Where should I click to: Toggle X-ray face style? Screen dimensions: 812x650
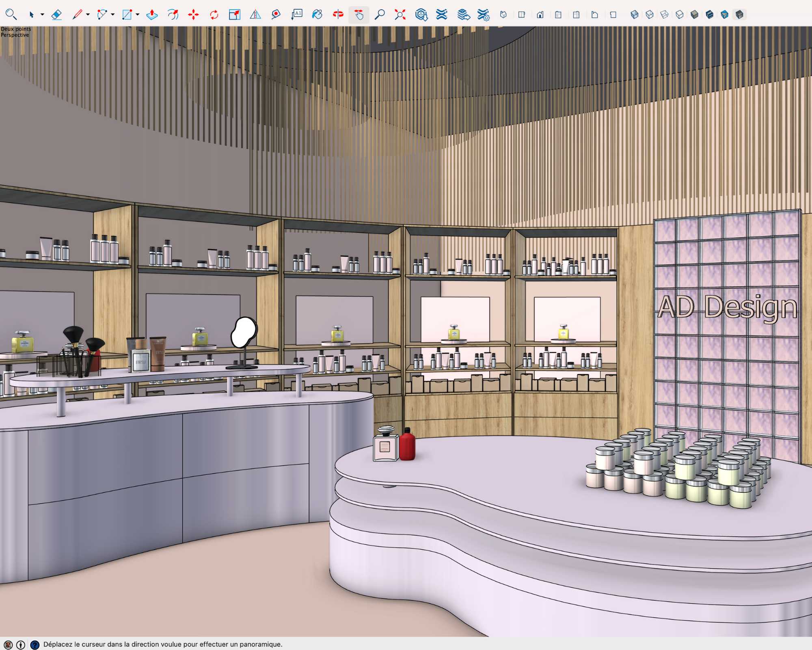pyautogui.click(x=635, y=15)
